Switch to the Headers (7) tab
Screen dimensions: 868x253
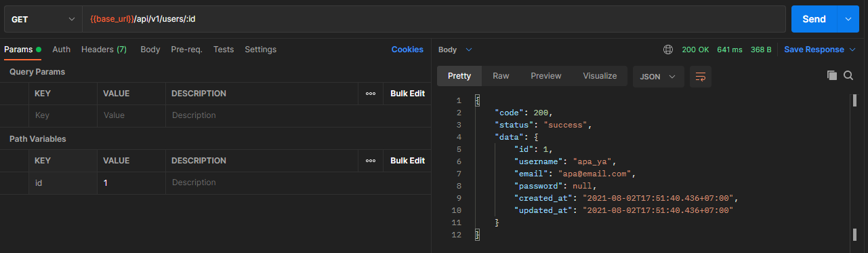point(104,50)
